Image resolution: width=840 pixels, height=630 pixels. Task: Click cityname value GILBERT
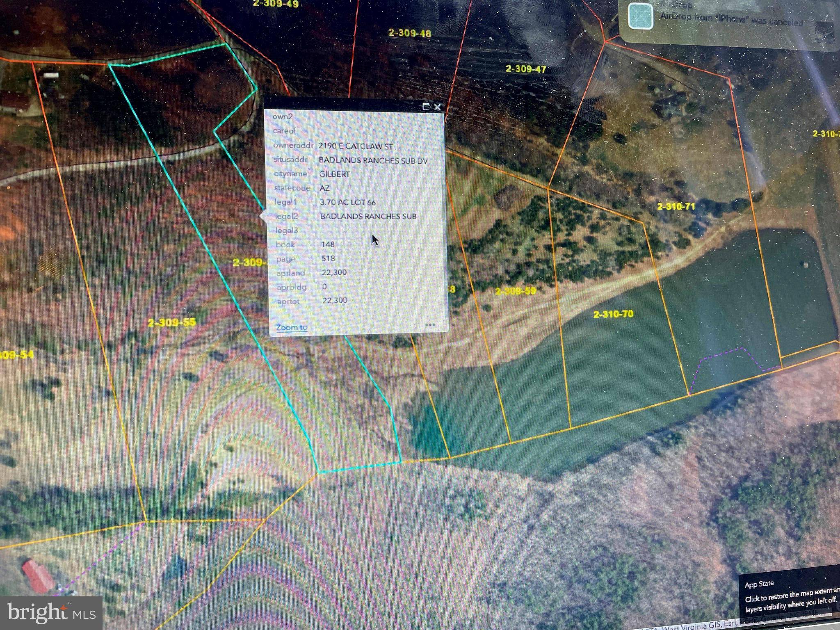pos(334,174)
